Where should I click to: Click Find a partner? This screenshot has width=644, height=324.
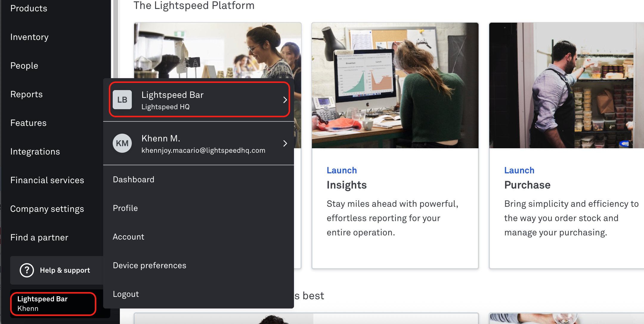[x=39, y=237]
